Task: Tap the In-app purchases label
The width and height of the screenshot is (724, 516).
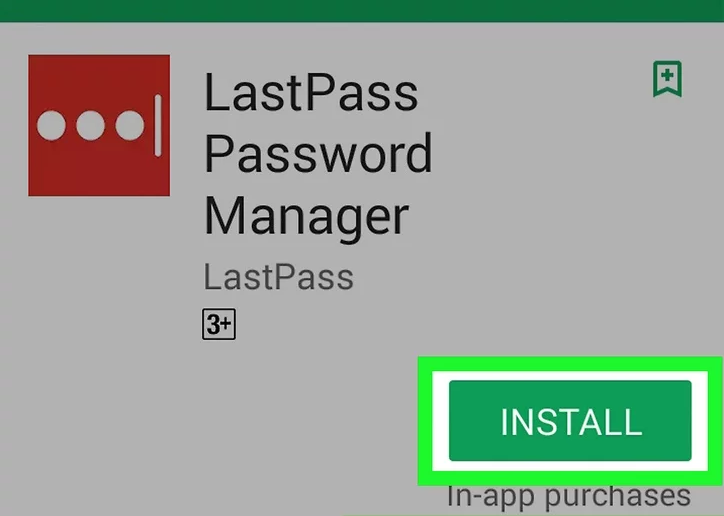Action: point(569,496)
